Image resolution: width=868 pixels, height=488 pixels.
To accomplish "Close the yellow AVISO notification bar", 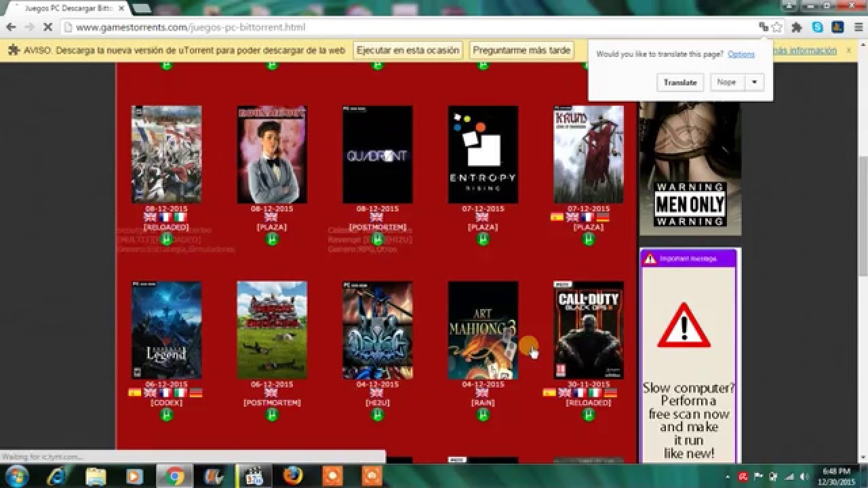I will (848, 50).
